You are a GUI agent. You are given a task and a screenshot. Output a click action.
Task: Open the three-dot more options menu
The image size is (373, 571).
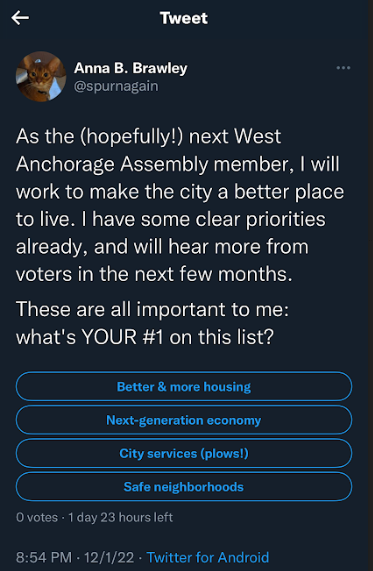click(x=343, y=68)
